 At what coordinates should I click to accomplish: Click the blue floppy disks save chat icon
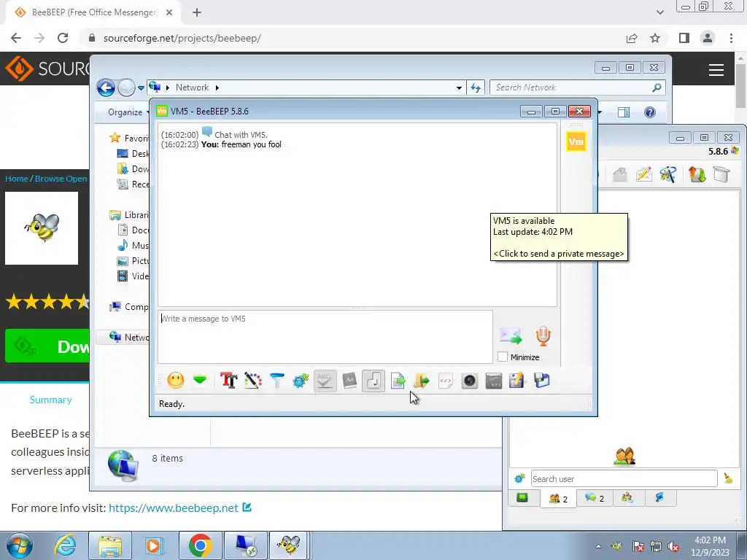click(x=542, y=381)
